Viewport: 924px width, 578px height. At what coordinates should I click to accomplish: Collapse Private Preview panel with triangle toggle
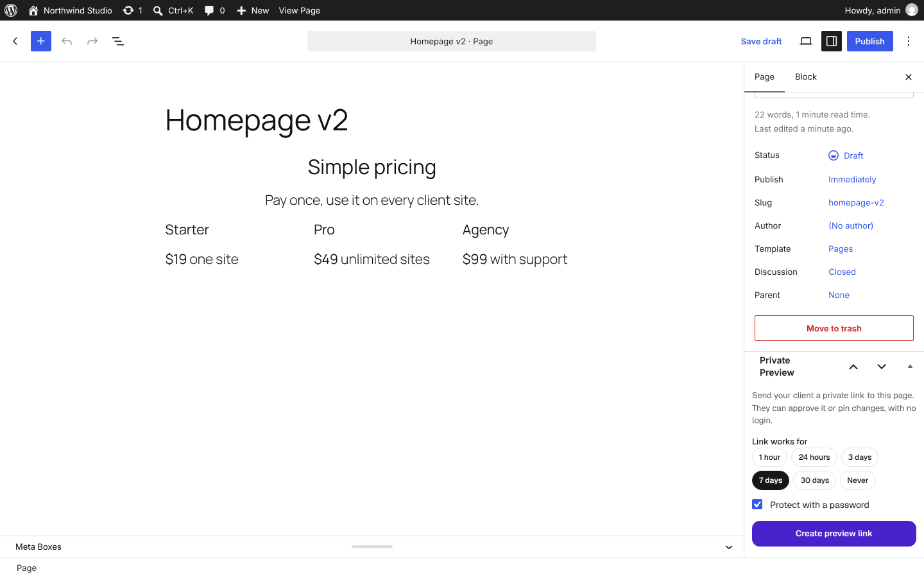pos(910,367)
